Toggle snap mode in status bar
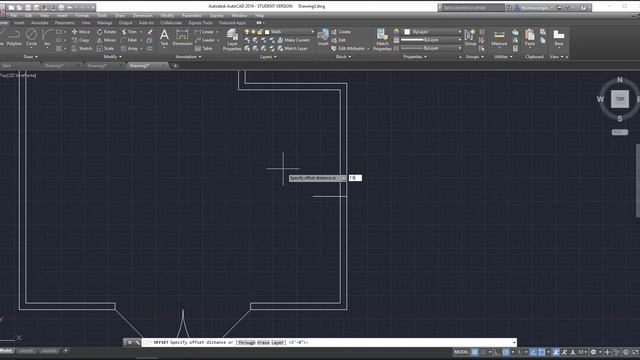640x360 pixels. pyautogui.click(x=484, y=352)
